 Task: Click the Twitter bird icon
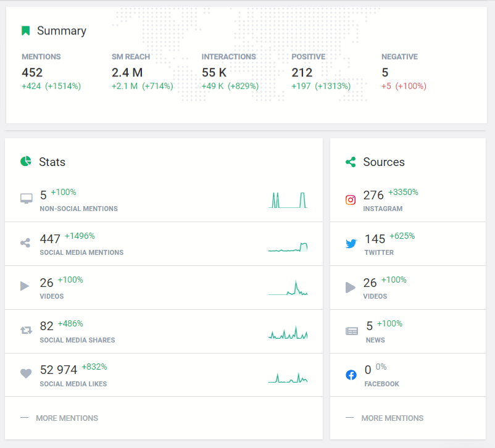351,244
